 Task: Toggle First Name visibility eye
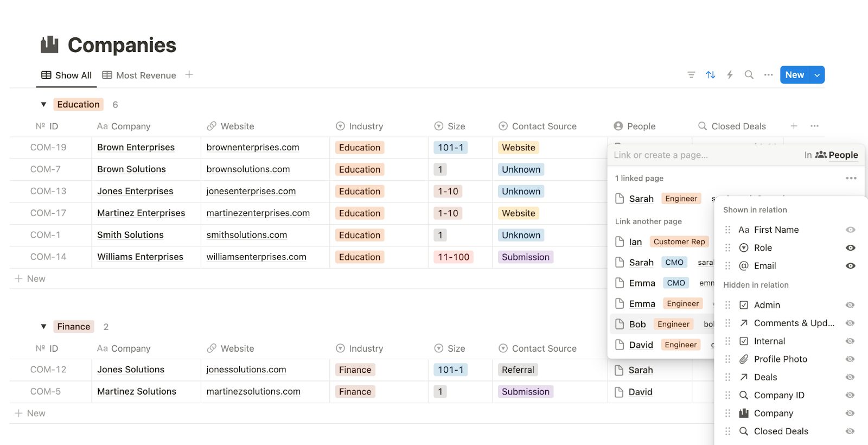[x=851, y=230]
